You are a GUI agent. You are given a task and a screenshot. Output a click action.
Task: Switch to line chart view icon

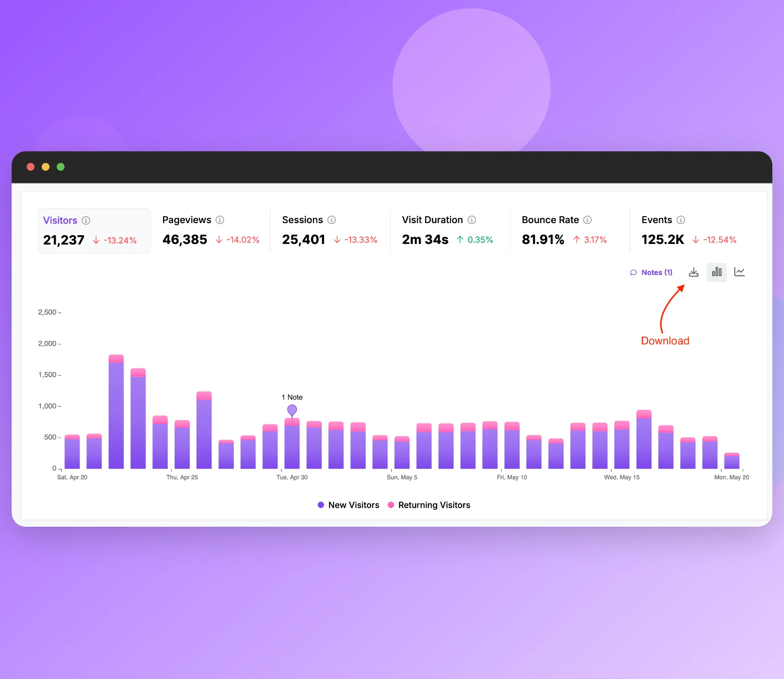(x=739, y=272)
